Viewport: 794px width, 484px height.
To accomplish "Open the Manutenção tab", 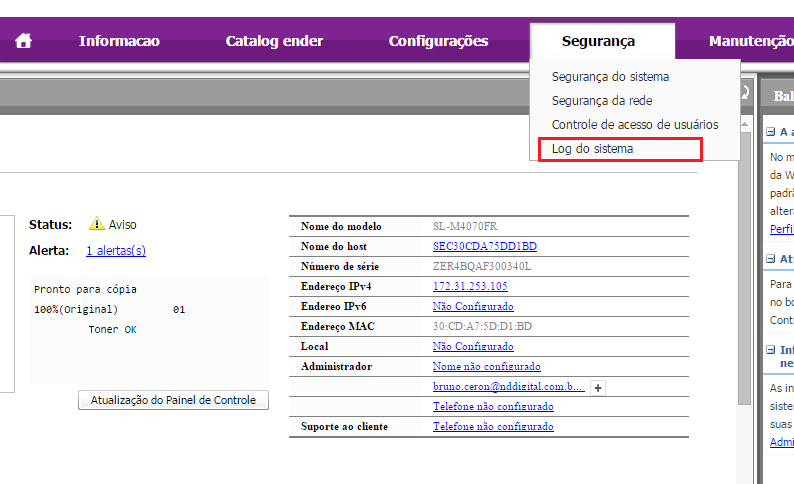I will (750, 41).
